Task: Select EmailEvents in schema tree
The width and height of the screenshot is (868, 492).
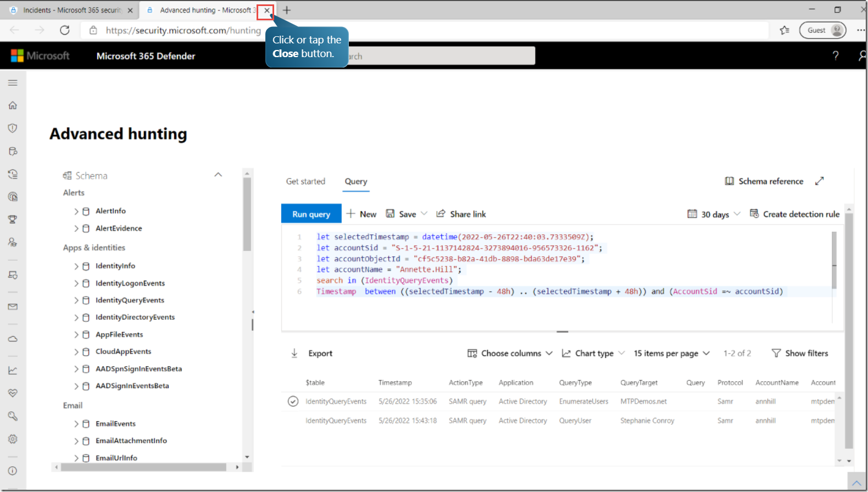Action: pyautogui.click(x=115, y=424)
